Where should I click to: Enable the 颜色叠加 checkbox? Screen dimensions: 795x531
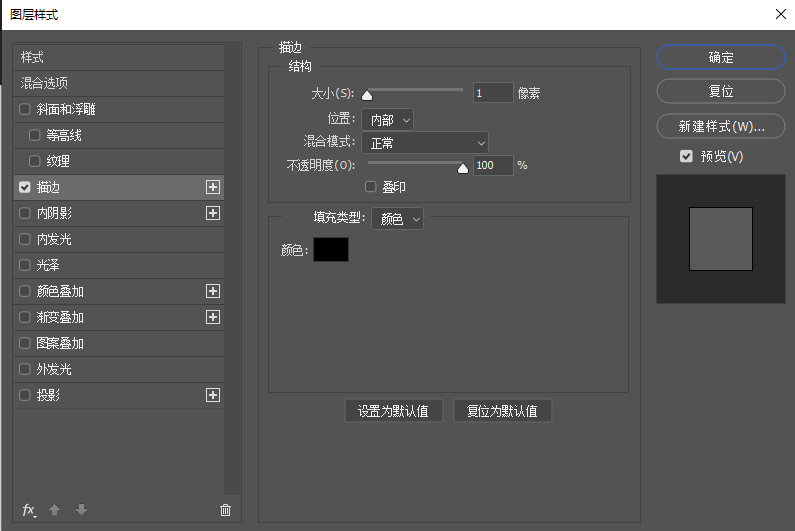pos(24,291)
